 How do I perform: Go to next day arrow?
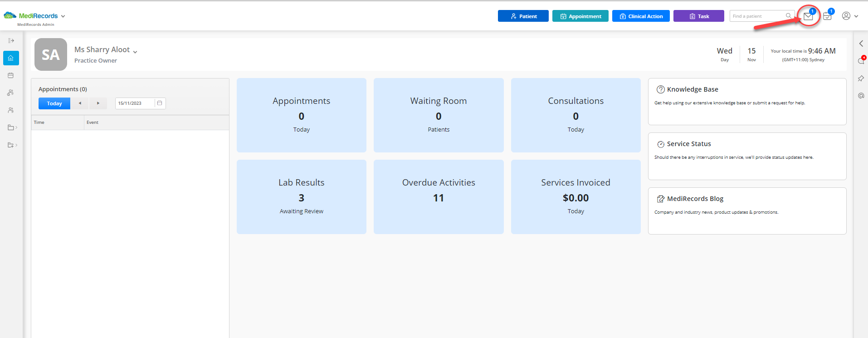click(x=98, y=103)
